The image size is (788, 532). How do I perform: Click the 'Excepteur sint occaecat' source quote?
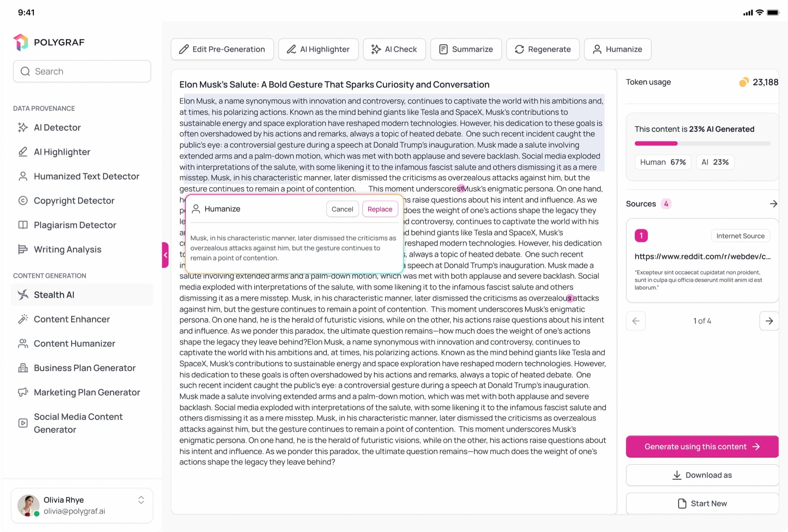698,280
